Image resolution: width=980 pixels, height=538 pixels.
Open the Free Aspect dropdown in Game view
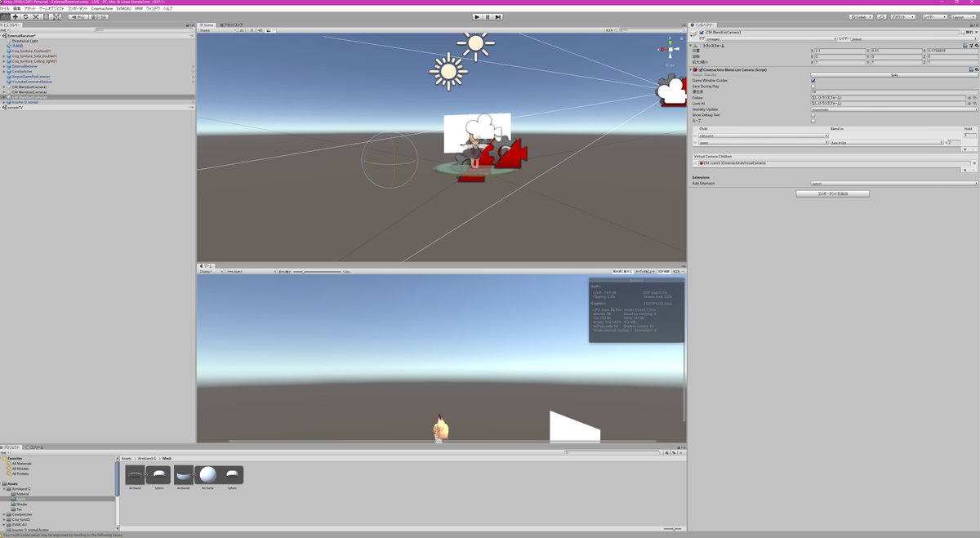pos(251,271)
